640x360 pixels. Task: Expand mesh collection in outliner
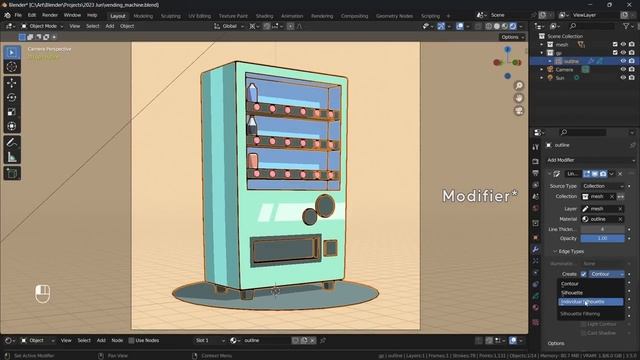tap(542, 44)
